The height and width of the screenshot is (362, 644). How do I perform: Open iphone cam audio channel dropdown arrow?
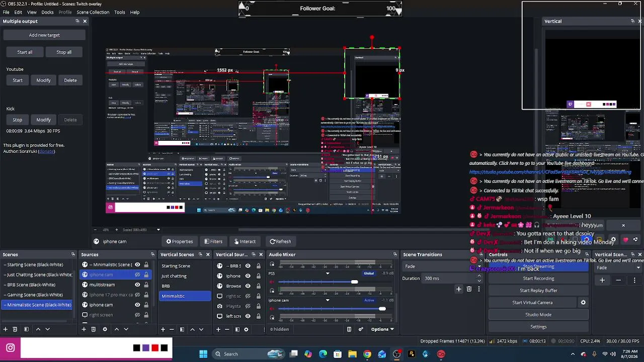pos(328,301)
